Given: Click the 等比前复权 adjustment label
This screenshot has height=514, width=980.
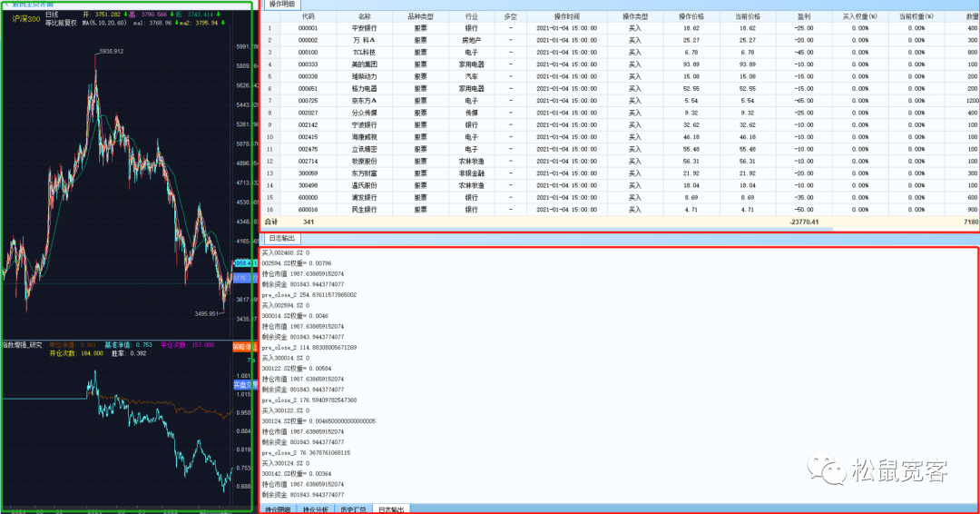Looking at the screenshot, I should tap(61, 23).
